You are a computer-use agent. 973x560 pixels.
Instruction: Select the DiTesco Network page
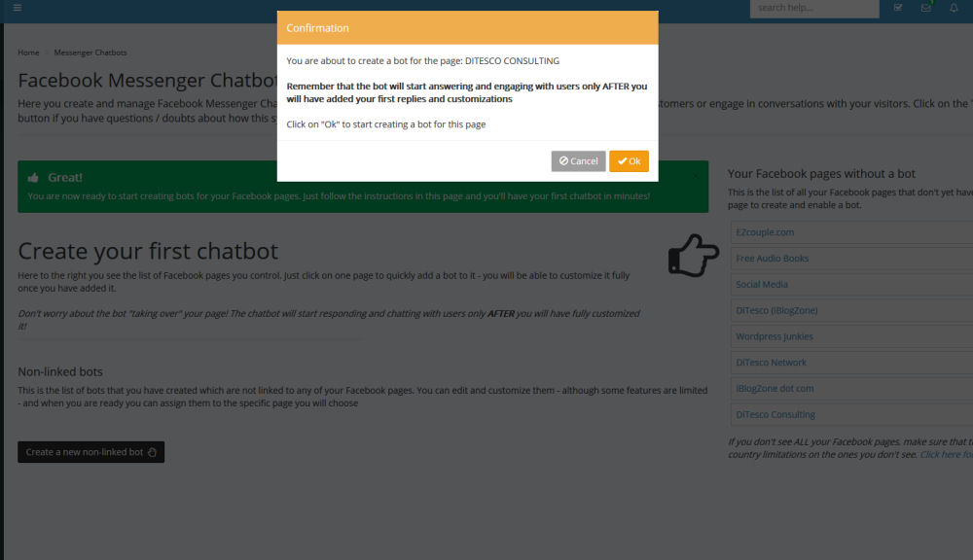click(852, 363)
